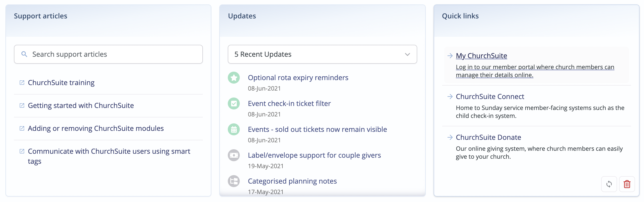Click the money icon beside Label/envelope support

(x=234, y=155)
